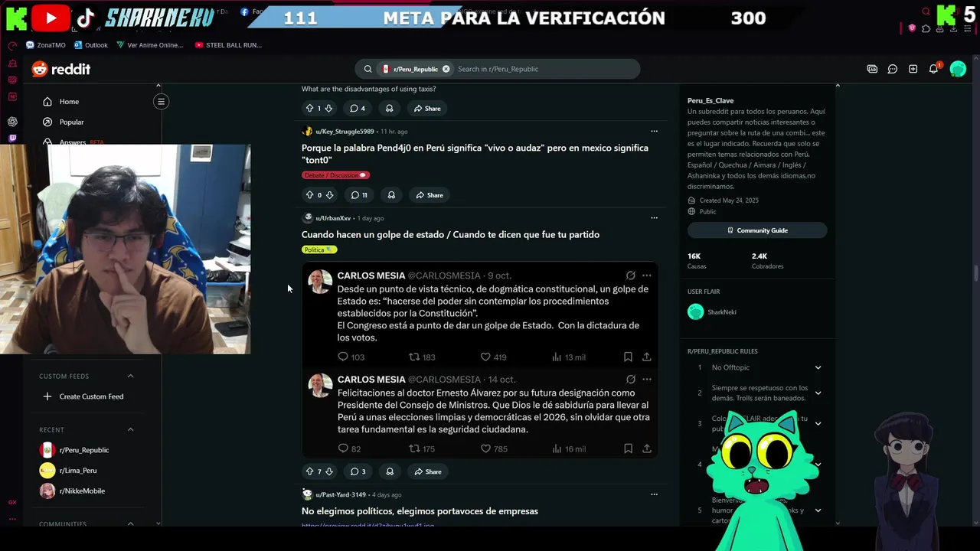Give an award to the taxi post
Image resolution: width=980 pixels, height=551 pixels.
click(x=390, y=108)
